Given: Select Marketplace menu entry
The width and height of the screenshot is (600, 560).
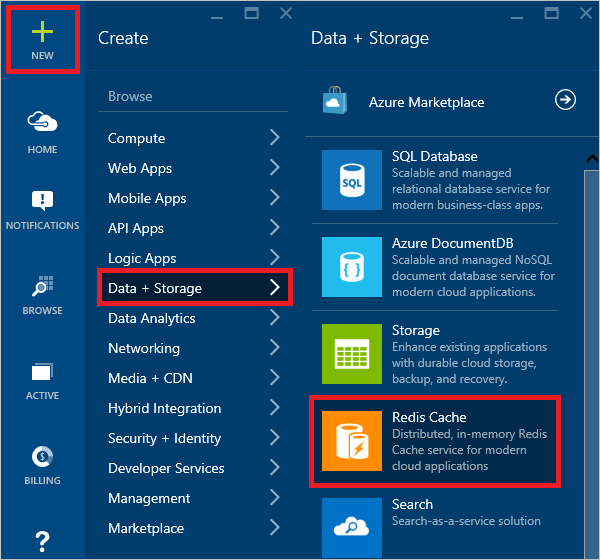Looking at the screenshot, I should tap(146, 528).
